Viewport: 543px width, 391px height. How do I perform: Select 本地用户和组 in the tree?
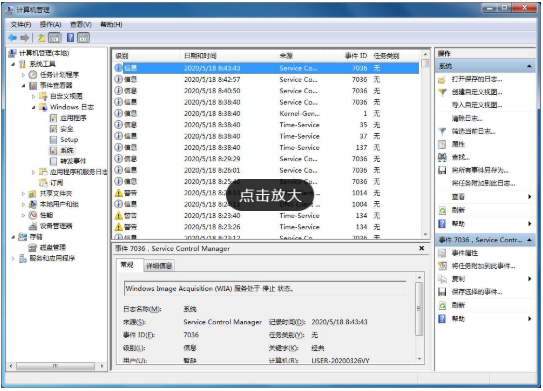click(x=59, y=204)
